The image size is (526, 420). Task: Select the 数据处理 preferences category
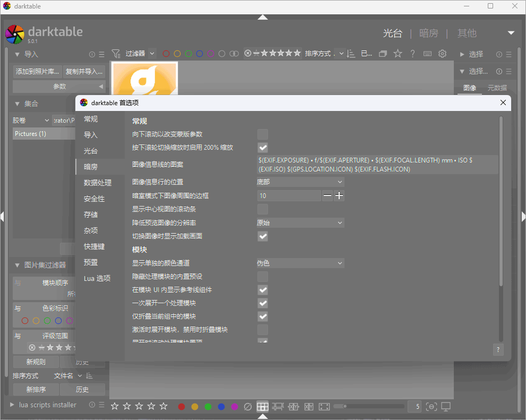point(98,182)
